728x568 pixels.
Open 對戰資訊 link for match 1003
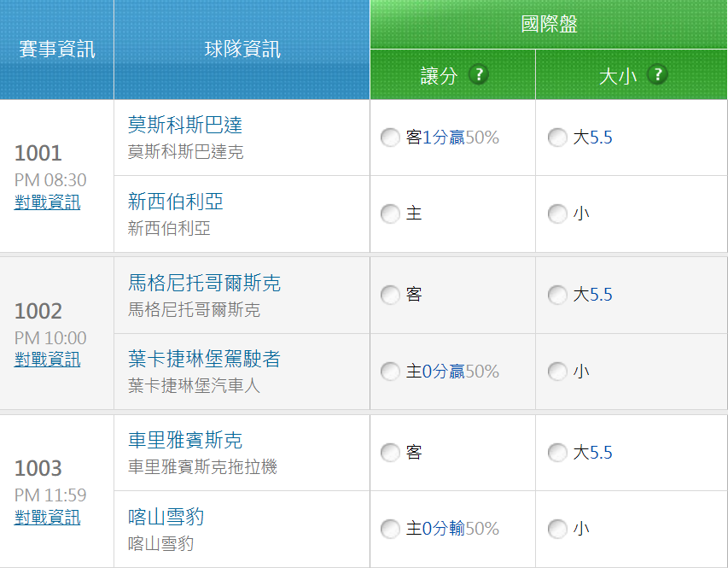pyautogui.click(x=48, y=518)
